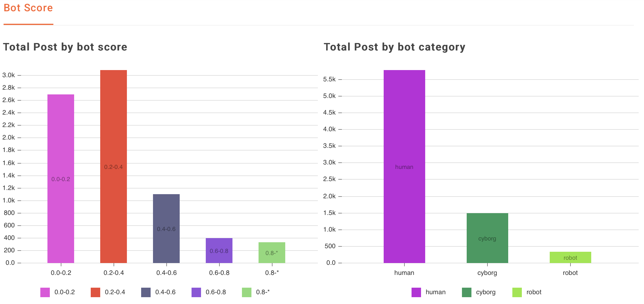
Task: Click the 0.2-0.4 red legend swatch
Action: coord(95,292)
